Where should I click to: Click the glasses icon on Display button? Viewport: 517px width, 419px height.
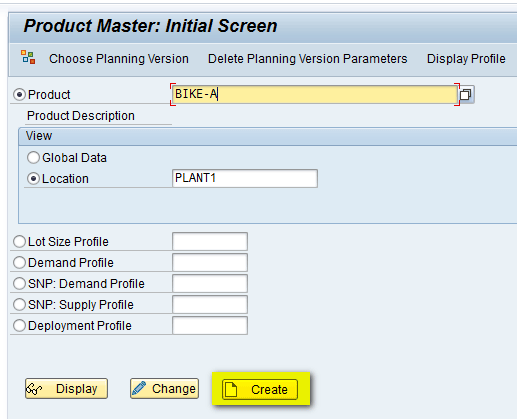(x=34, y=389)
